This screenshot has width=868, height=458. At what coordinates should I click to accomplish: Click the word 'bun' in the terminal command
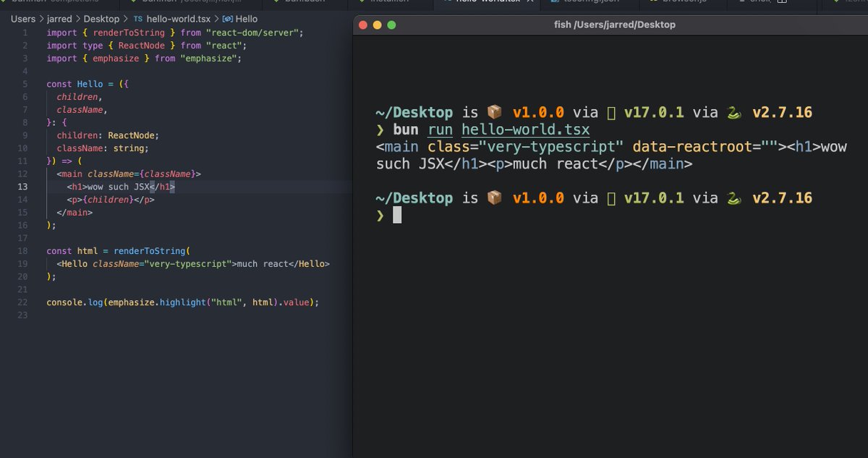pos(406,130)
